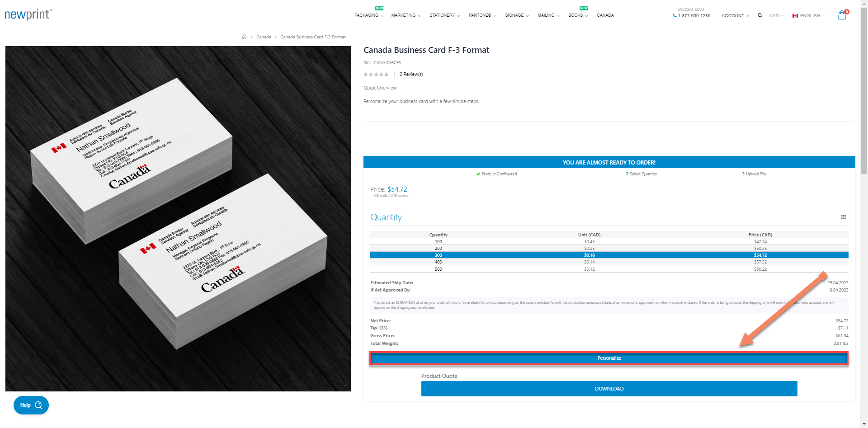Screen dimensions: 868x428
Task: Click the Product Configured step
Action: [496, 174]
